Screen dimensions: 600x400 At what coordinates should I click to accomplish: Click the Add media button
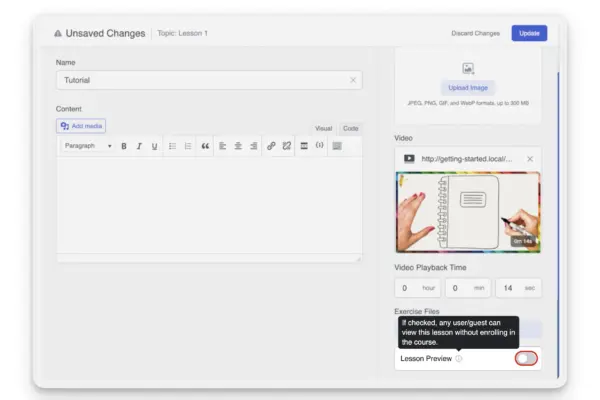tap(81, 126)
